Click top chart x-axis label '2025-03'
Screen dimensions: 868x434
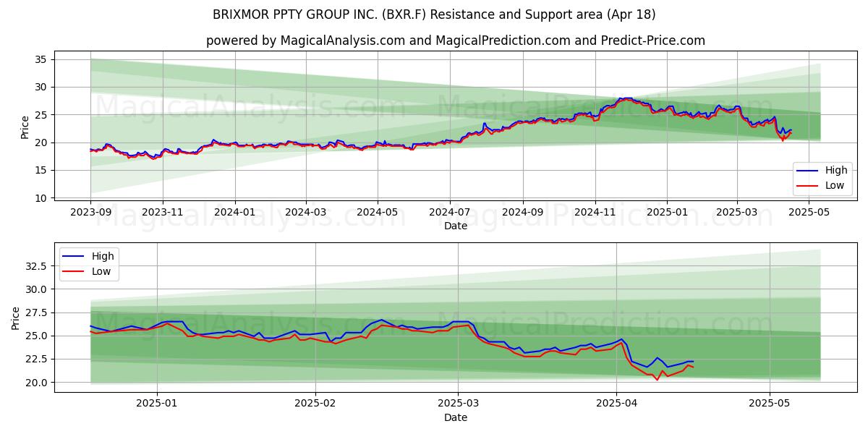tap(737, 213)
